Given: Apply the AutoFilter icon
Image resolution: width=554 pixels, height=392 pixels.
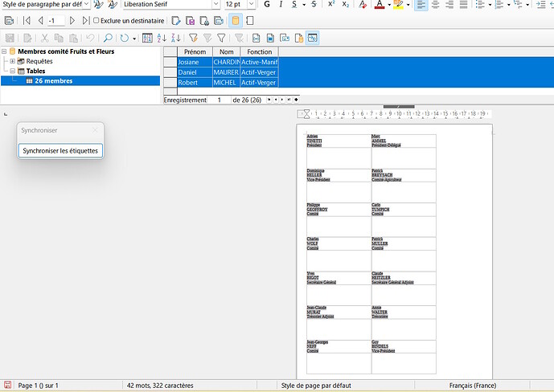Looking at the screenshot, I should click(x=193, y=38).
